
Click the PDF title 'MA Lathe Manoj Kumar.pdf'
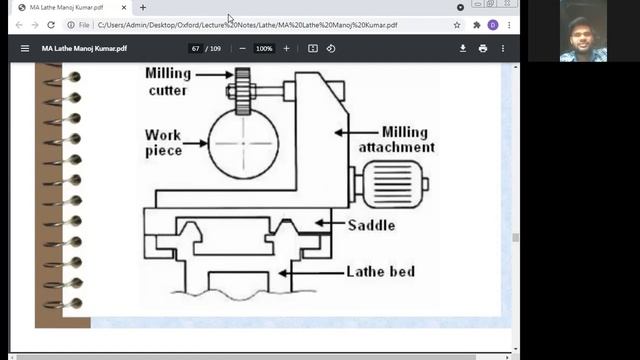pyautogui.click(x=84, y=49)
